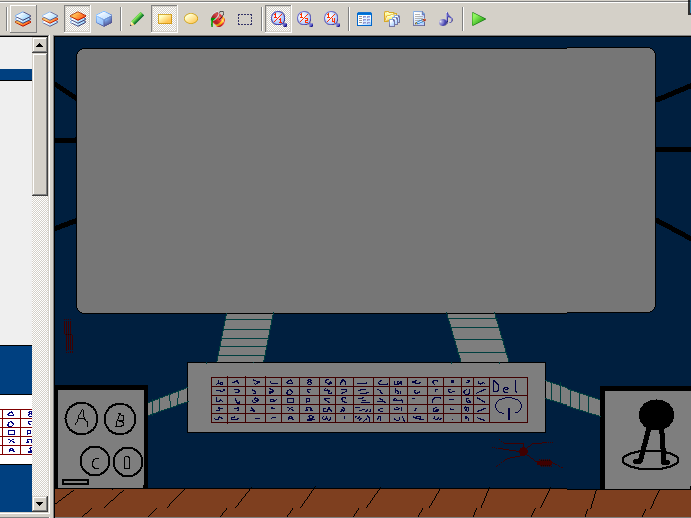Run the scene with green play button

(x=479, y=19)
